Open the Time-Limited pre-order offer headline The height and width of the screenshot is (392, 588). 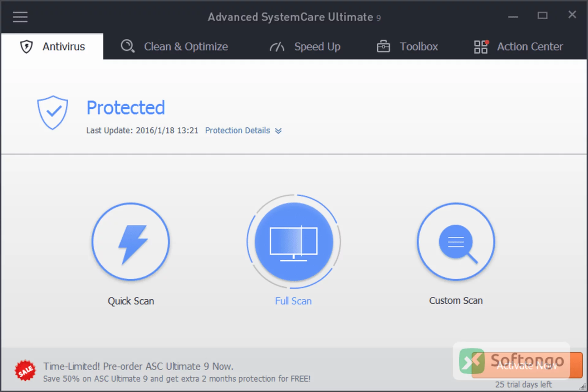tap(138, 366)
